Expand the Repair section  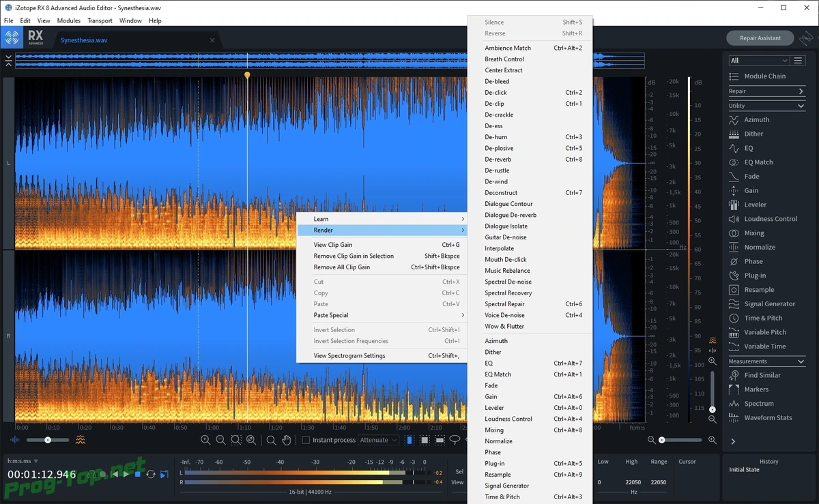[x=767, y=91]
